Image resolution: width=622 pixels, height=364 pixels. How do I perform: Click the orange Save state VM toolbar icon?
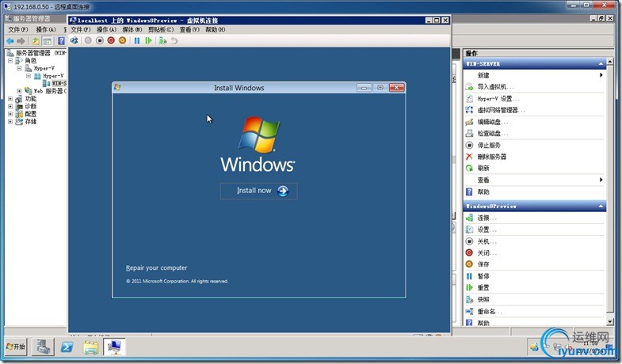(x=123, y=40)
